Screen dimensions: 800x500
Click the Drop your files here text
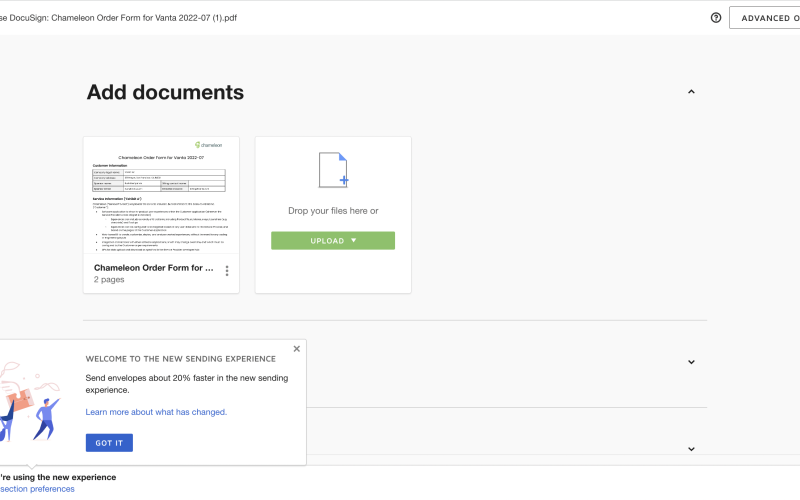(333, 211)
